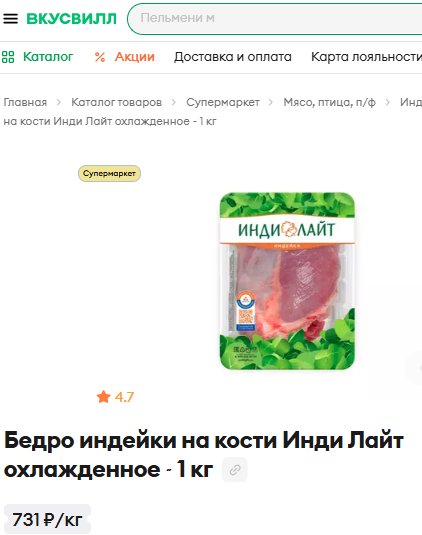Screen dimensions: 422x535
Task: Click the orange rating star
Action: pyautogui.click(x=103, y=397)
